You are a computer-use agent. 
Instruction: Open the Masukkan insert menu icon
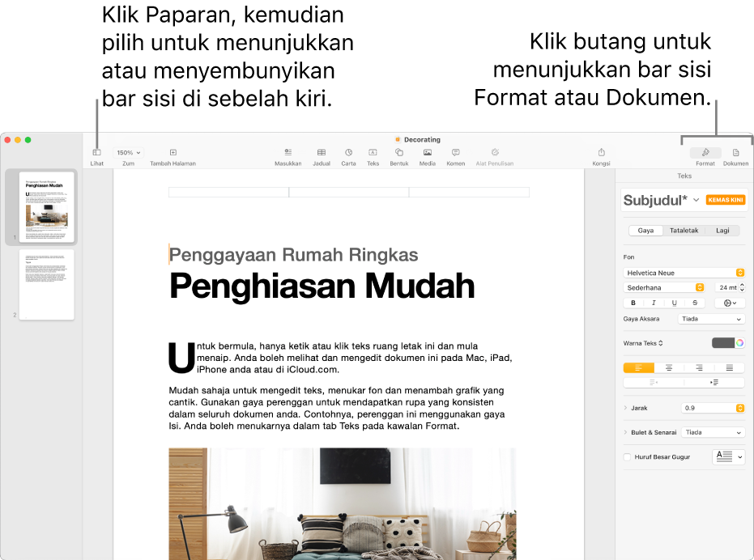point(288,152)
